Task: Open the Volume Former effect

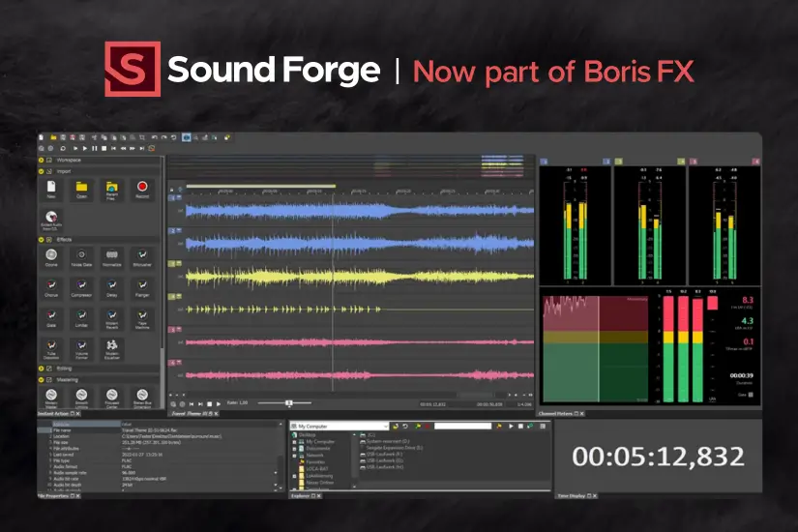Action: (x=81, y=349)
